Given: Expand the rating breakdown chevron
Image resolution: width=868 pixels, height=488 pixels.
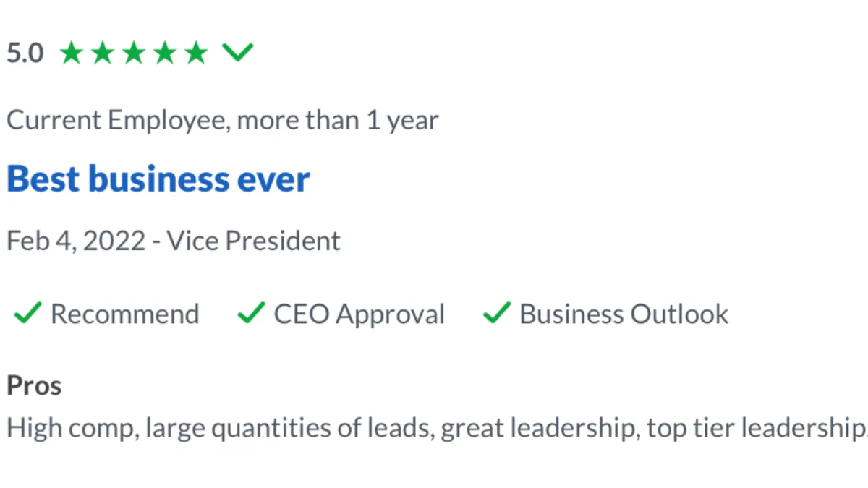Looking at the screenshot, I should (x=237, y=53).
